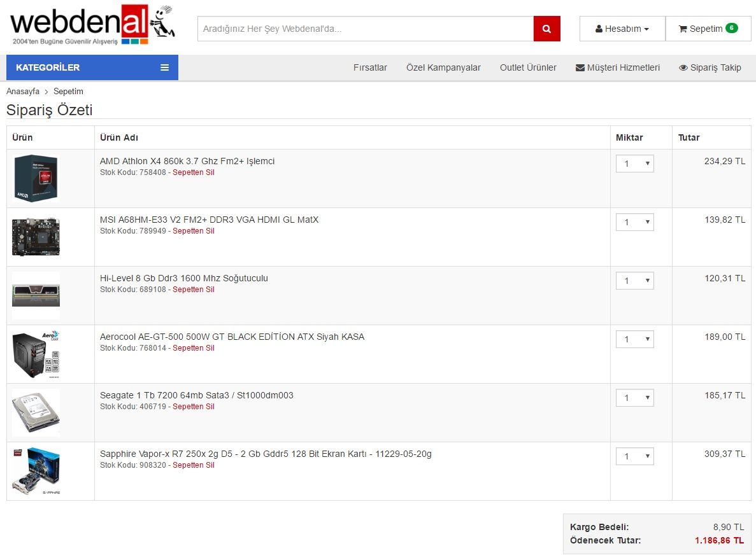Screen dimensions: 756x560
Task: Open quantity dropdown for AMD Athlon X4
Action: pos(635,164)
